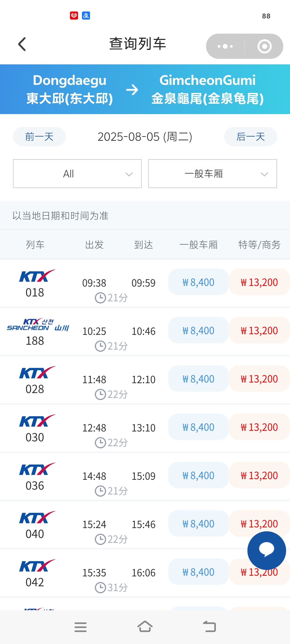Open the Alipay status bar notification

coord(86,16)
